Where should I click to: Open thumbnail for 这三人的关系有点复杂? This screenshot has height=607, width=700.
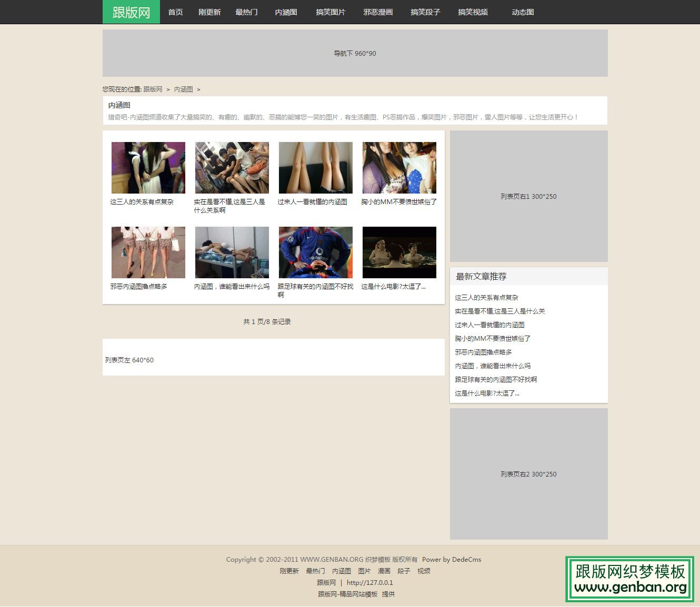148,167
